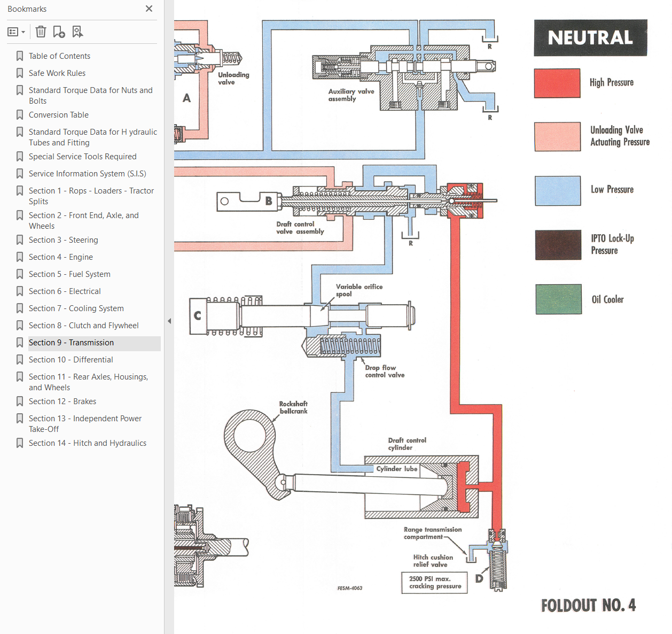Click the 'Cylinder lube' label
This screenshot has height=634, width=672.
tap(397, 469)
